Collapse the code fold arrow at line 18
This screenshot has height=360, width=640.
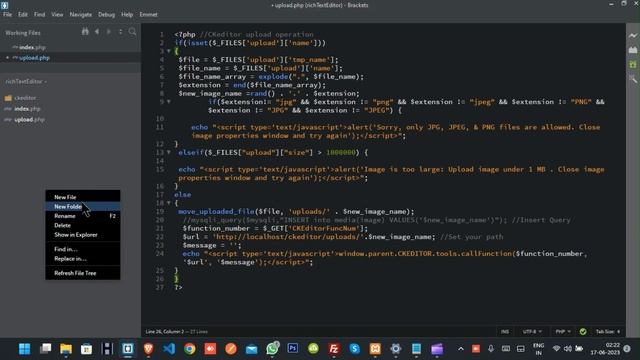coord(169,203)
